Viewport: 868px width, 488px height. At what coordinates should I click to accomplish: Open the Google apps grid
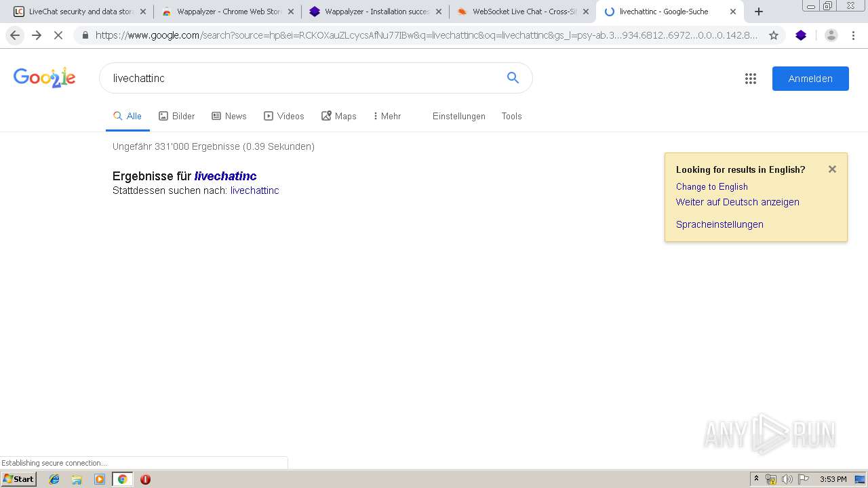click(751, 79)
